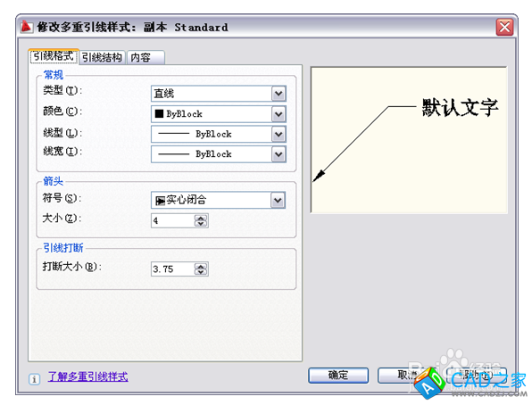532x405 pixels.
Task: Switch to the 引线结构 tab
Action: coord(102,57)
